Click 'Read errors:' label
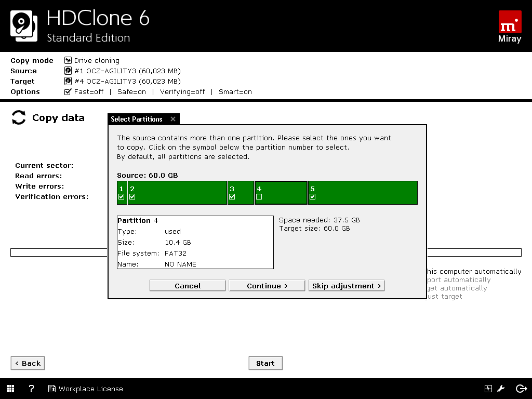This screenshot has height=399, width=532. pos(38,176)
